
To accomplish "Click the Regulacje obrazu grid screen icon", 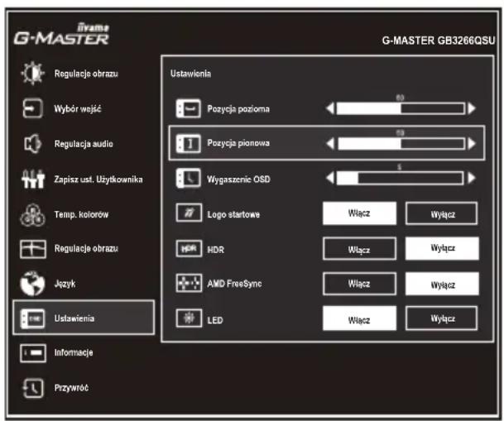I will 33,249.
